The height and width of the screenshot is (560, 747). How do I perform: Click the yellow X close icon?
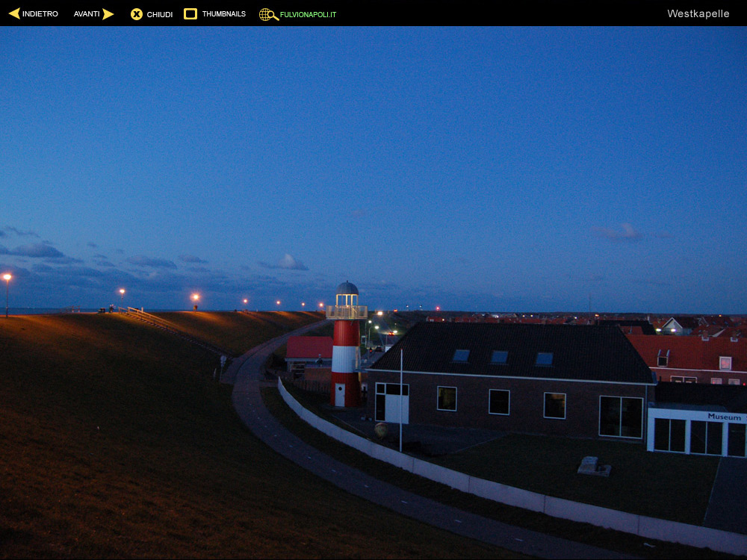coord(137,14)
